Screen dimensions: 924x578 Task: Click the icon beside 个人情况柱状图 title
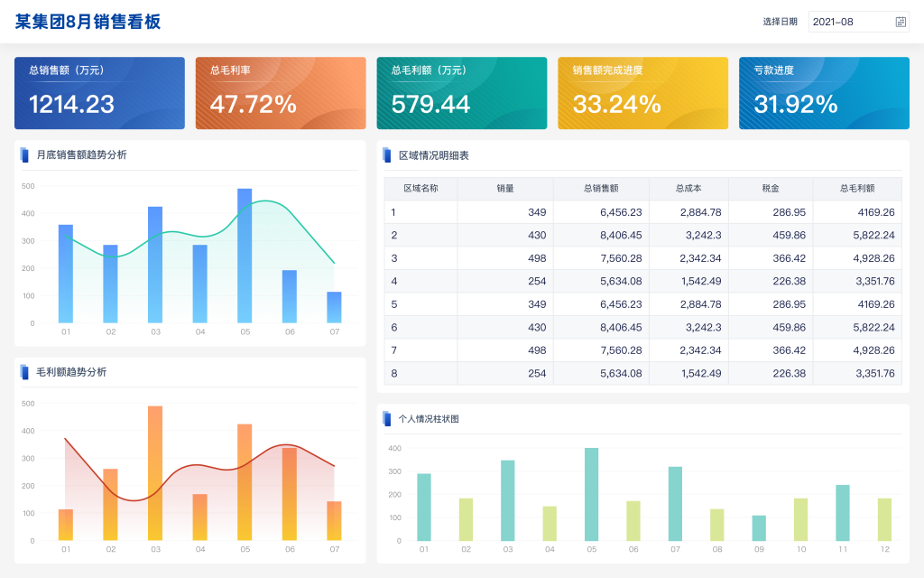coord(387,418)
